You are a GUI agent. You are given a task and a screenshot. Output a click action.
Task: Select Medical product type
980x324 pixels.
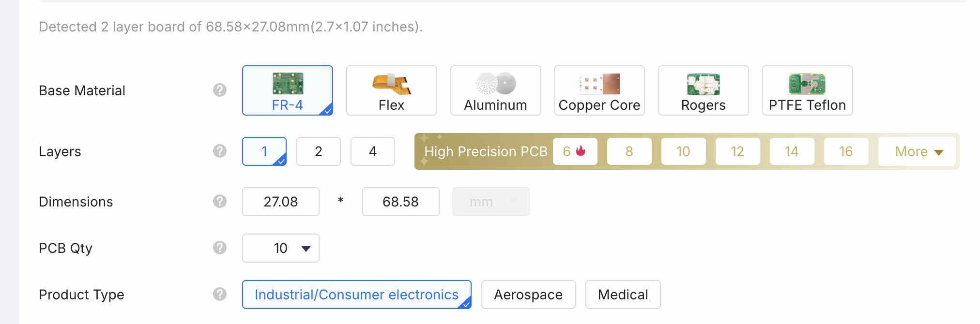[x=623, y=295]
